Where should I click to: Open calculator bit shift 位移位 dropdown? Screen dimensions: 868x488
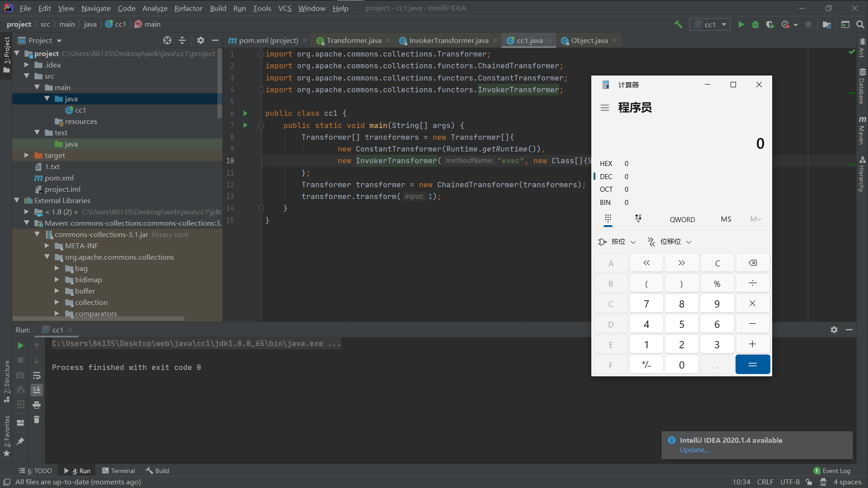(x=670, y=242)
